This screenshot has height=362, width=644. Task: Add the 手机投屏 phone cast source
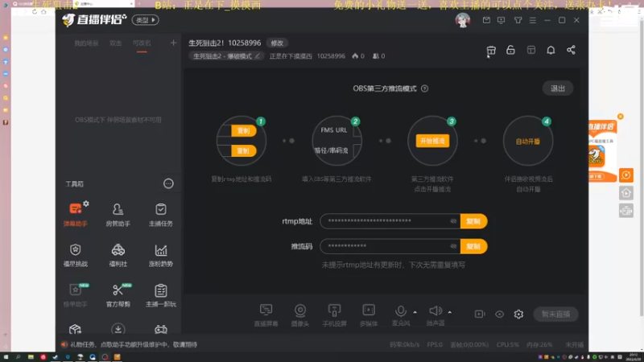click(x=334, y=315)
